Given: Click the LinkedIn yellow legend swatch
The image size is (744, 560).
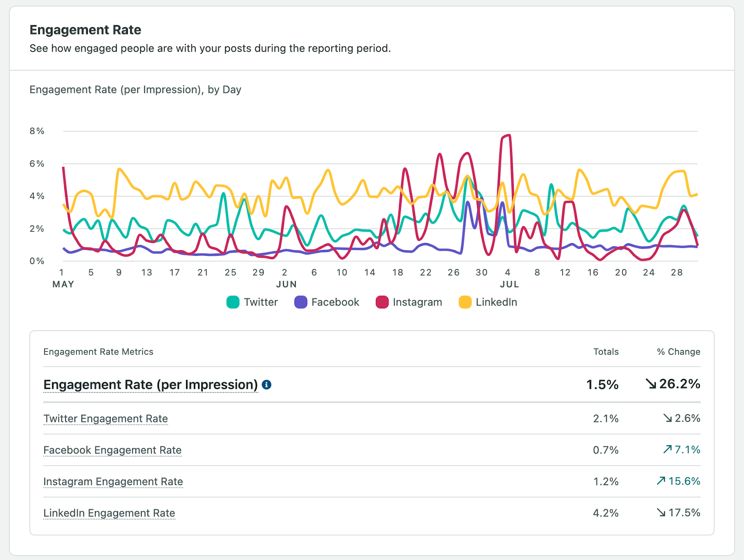Looking at the screenshot, I should pyautogui.click(x=465, y=302).
